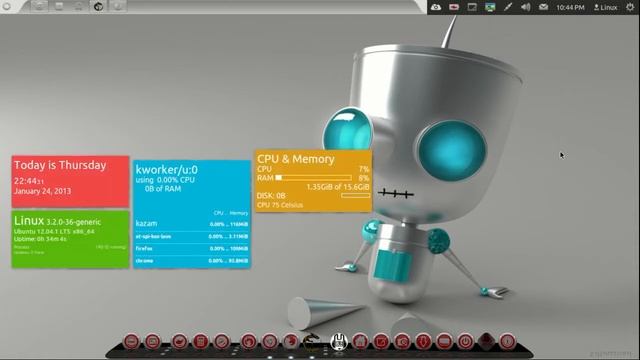Click the power button icon in the dock
This screenshot has width=640, height=360.
465,341
